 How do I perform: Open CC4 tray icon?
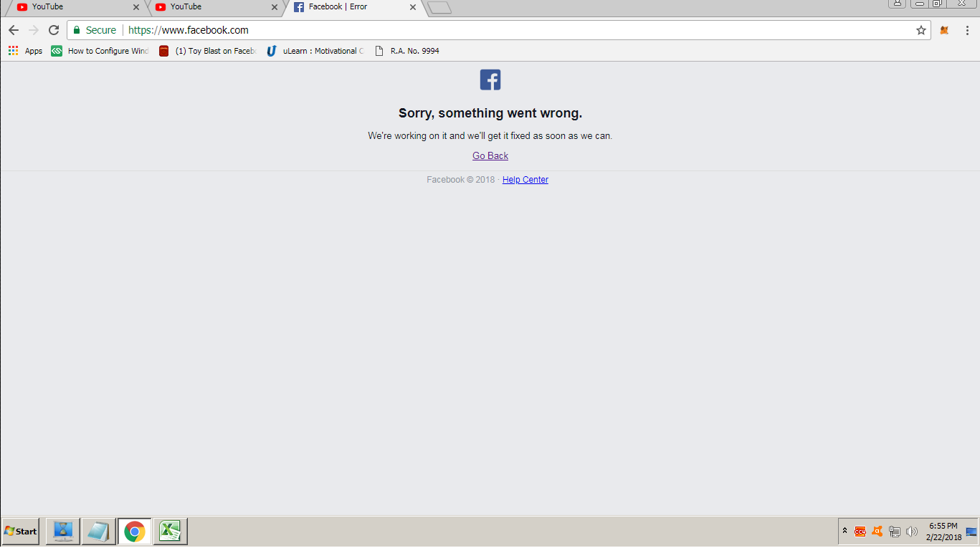point(860,532)
